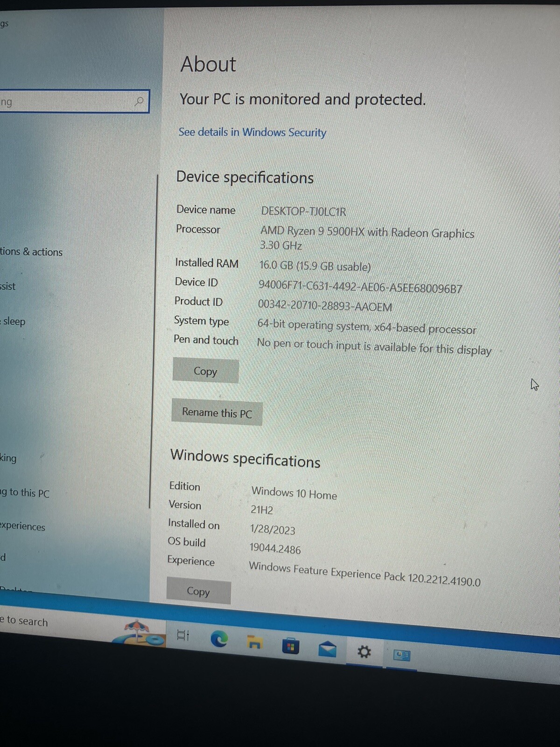Click Rename this PC button
This screenshot has width=560, height=747.
[217, 413]
